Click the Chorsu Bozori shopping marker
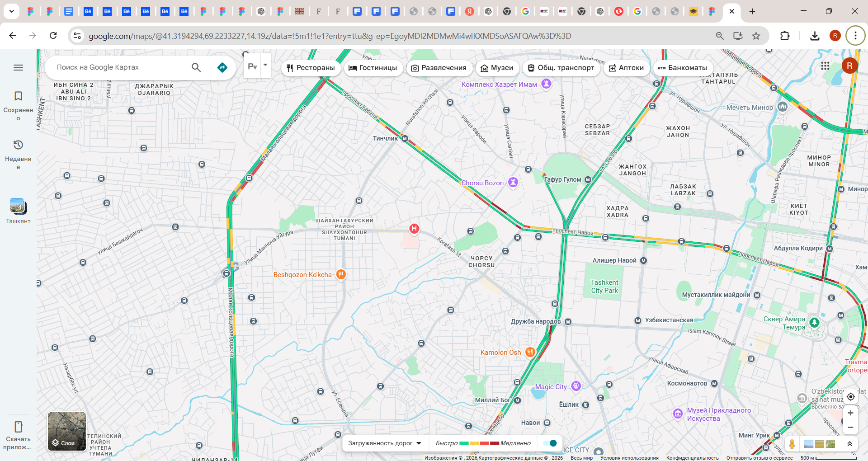This screenshot has width=868, height=461. pos(513,182)
